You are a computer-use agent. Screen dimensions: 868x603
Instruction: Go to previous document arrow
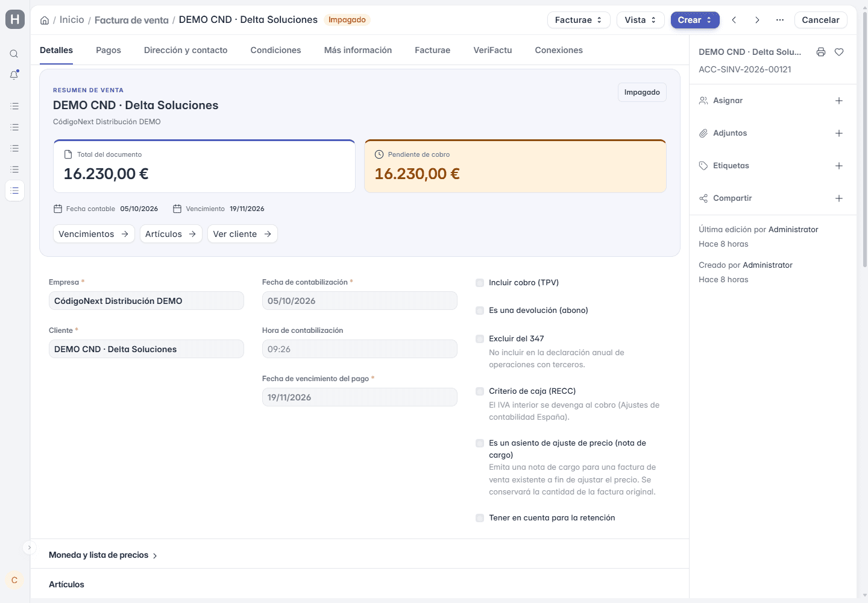(734, 20)
